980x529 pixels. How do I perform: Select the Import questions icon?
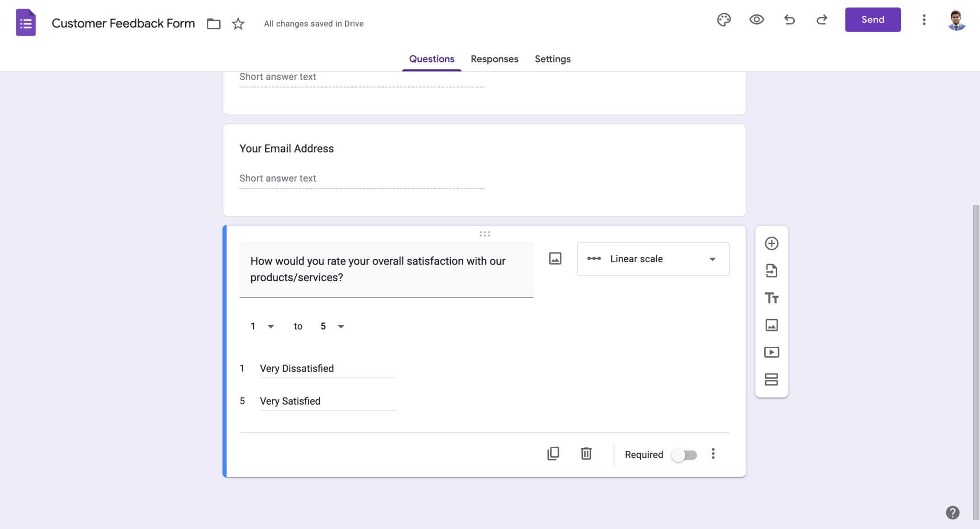click(x=771, y=270)
